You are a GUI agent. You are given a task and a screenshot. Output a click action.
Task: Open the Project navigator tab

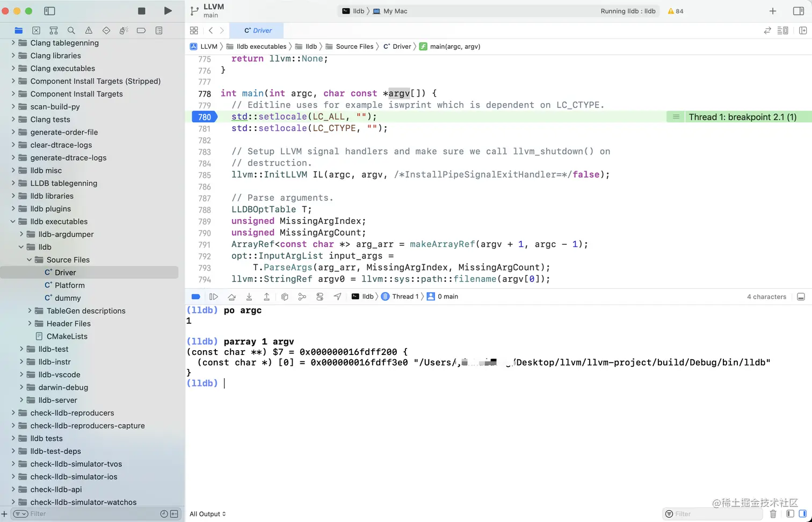[x=19, y=31]
